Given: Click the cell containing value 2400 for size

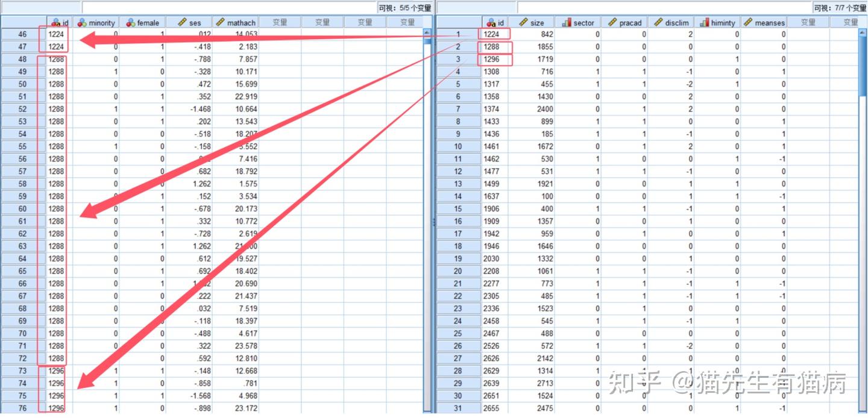Looking at the screenshot, I should [x=546, y=109].
